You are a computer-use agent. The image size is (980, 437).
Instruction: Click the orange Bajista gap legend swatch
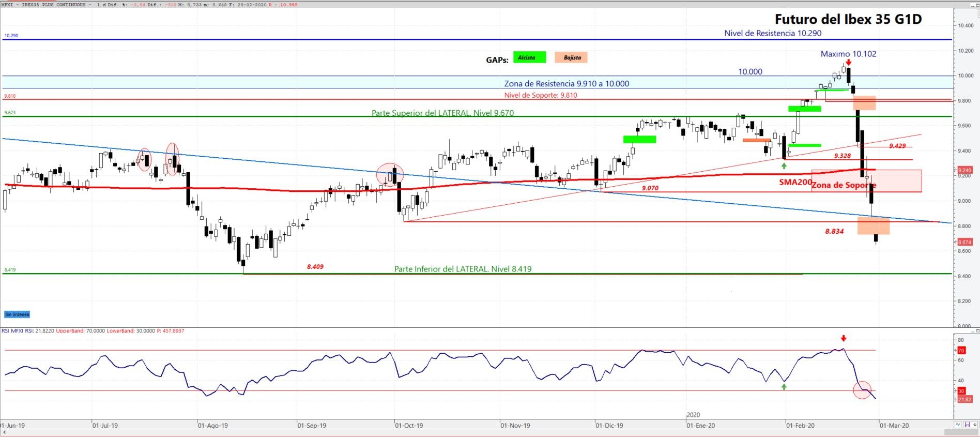[571, 57]
